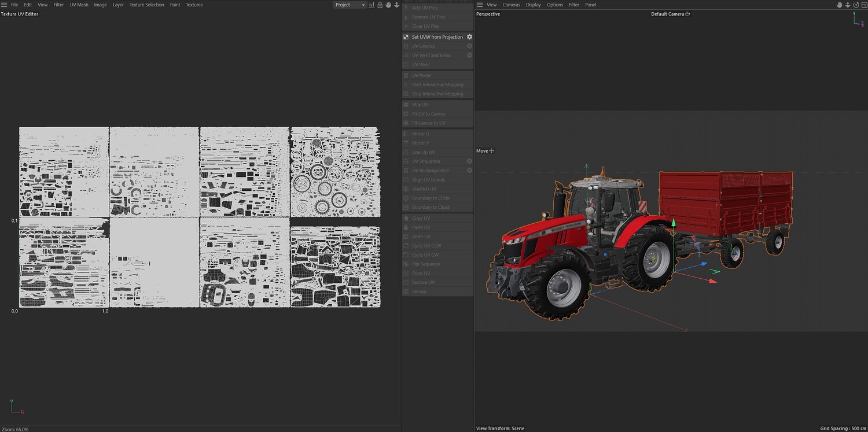Open UV Straighten settings gear

[x=469, y=161]
